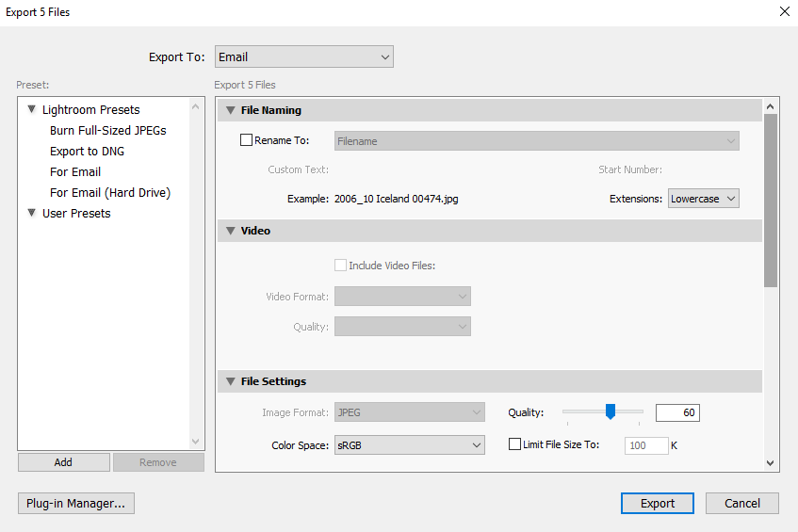Image resolution: width=798 pixels, height=532 pixels.
Task: Select Burn Full-Sized JPEGs preset
Action: tap(107, 131)
